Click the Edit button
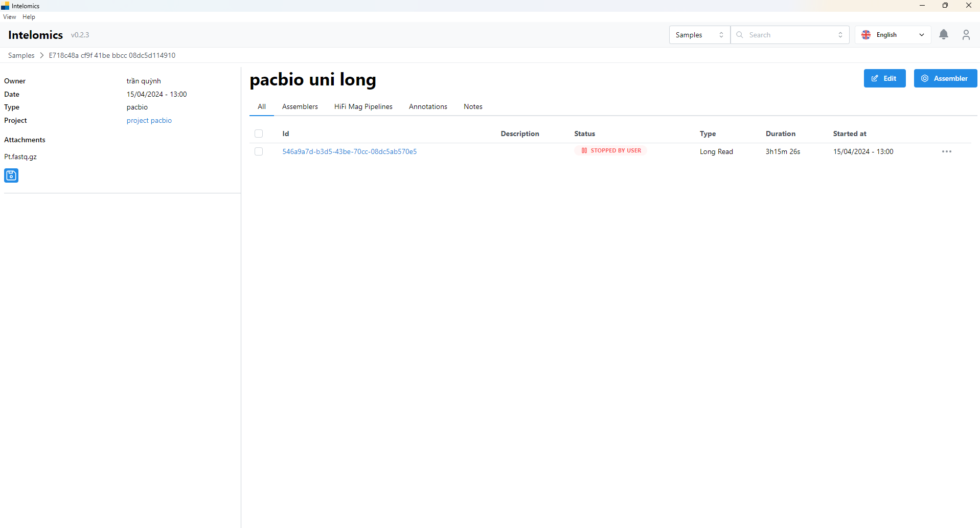Viewport: 980px width, 528px height. 884,78
